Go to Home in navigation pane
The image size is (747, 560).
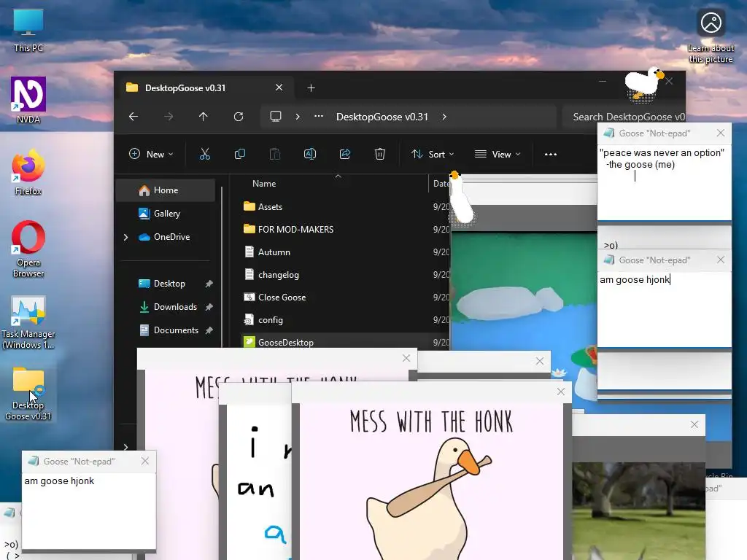[x=166, y=190]
